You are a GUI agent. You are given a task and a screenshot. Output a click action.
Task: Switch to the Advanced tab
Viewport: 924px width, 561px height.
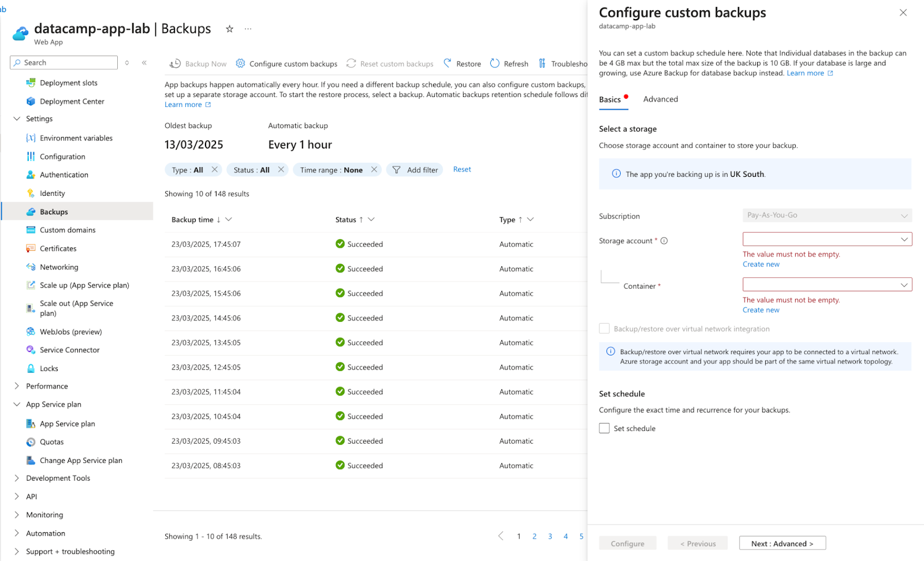661,99
